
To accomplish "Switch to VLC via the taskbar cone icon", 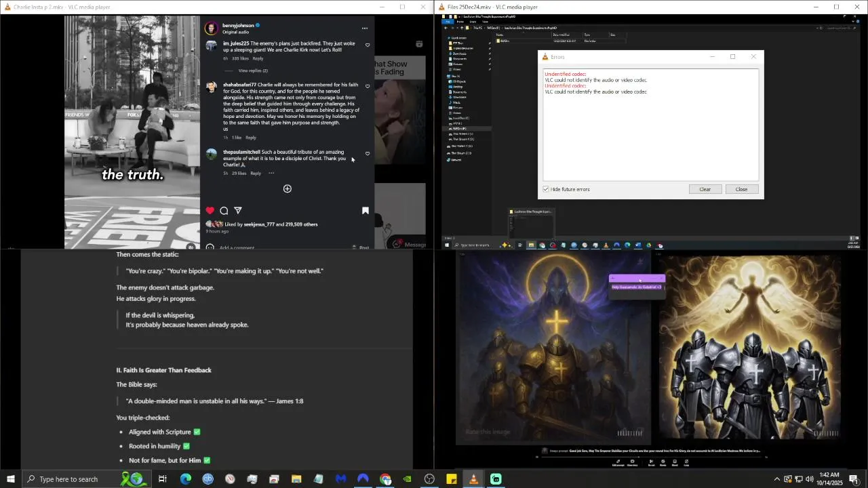I will [473, 479].
